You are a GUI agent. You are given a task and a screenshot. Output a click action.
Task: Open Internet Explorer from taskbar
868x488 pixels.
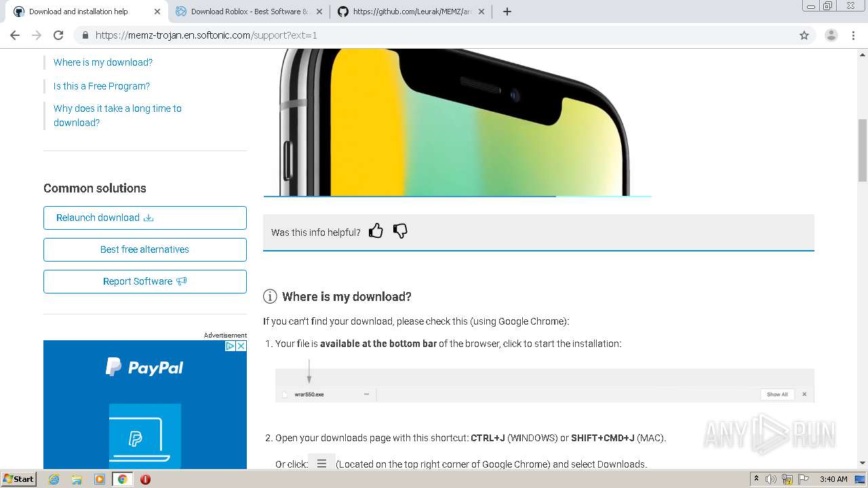(x=54, y=479)
